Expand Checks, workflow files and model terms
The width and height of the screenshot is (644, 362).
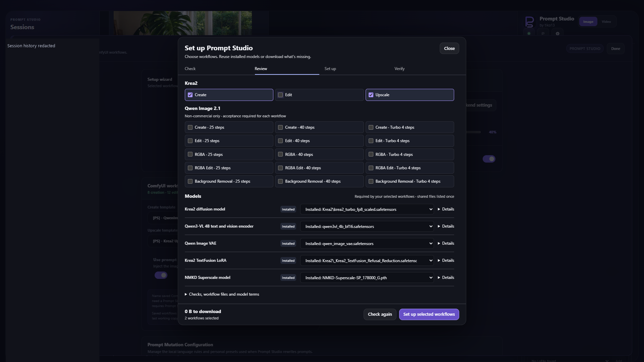click(x=222, y=294)
